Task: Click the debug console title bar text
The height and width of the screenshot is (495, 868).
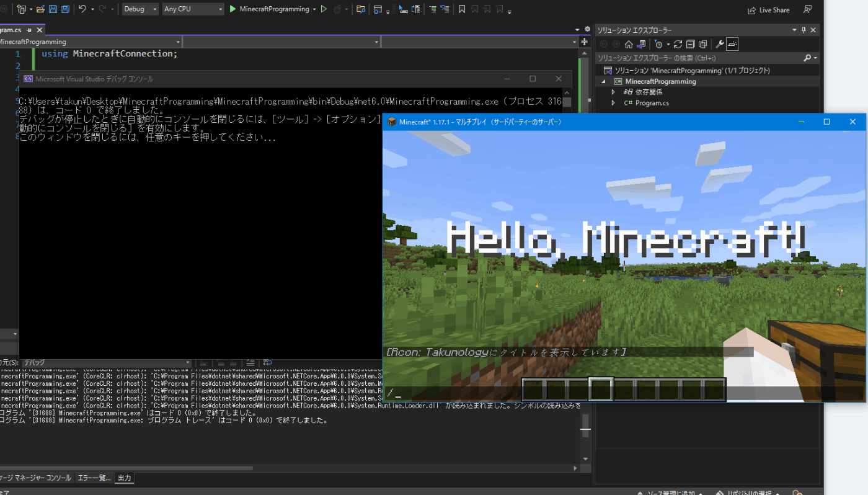Action: [94, 79]
